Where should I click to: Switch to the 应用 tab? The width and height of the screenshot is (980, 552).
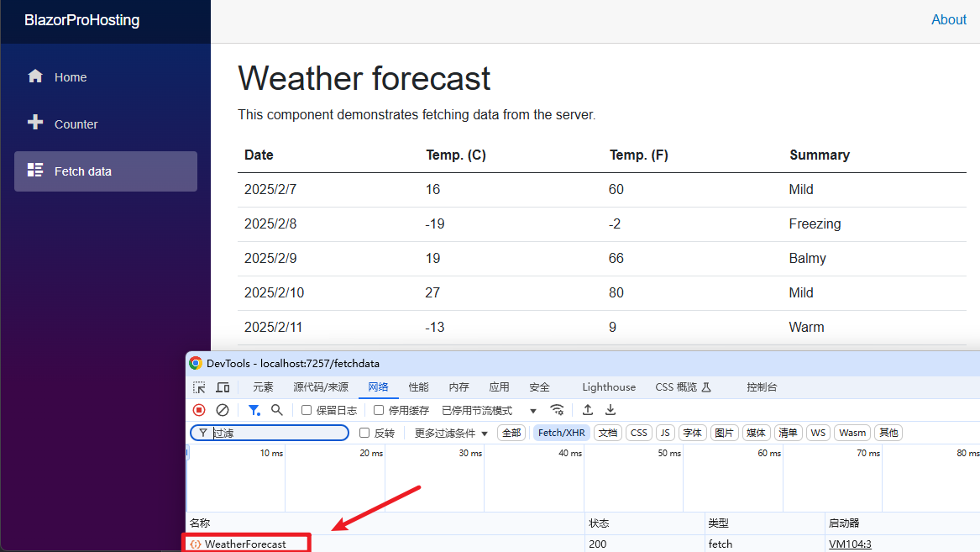click(499, 387)
